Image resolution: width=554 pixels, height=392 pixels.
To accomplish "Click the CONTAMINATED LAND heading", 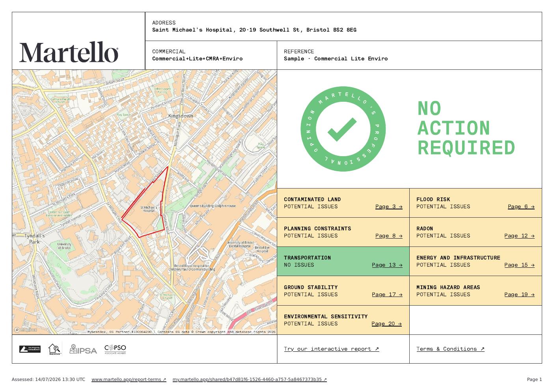I will tap(312, 199).
